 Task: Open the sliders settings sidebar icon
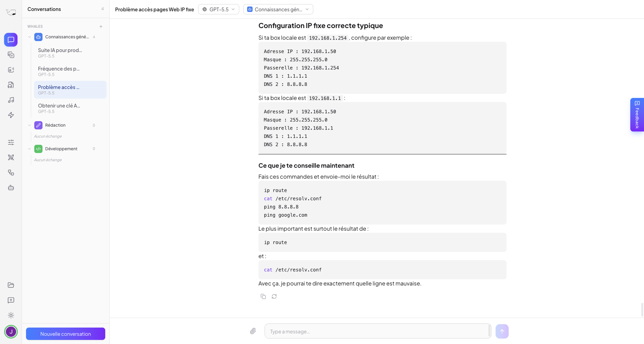pos(11,142)
